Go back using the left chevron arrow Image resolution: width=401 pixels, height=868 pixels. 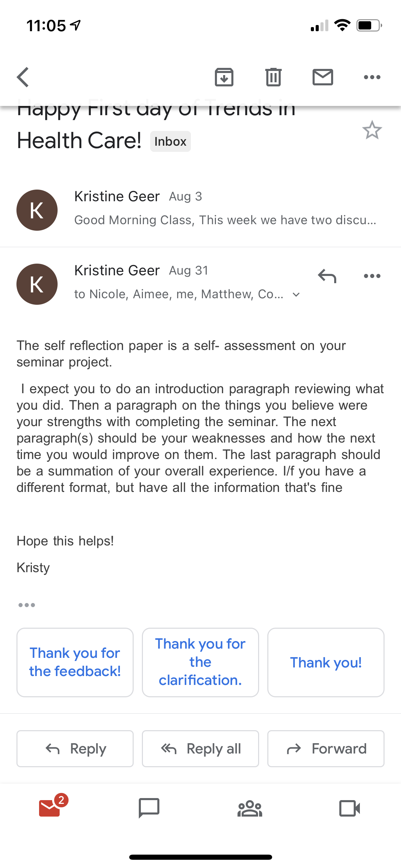[23, 77]
